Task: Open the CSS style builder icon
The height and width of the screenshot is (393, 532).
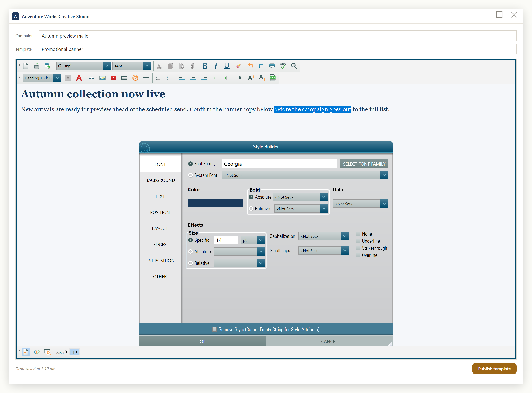Action: [x=273, y=78]
